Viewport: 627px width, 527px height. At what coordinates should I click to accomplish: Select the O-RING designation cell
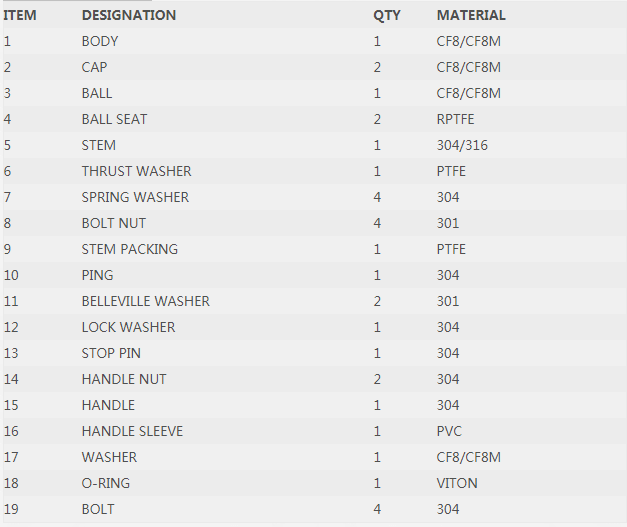pos(106,483)
